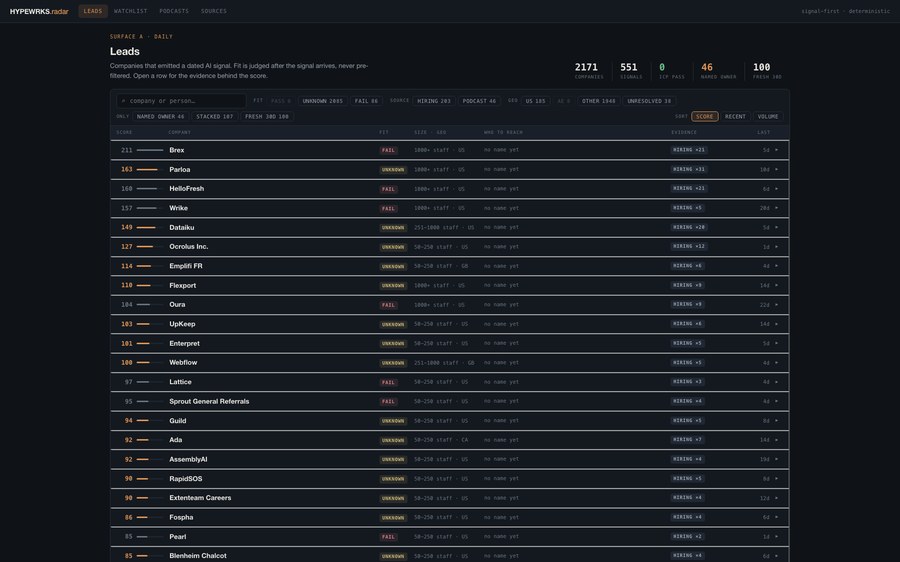
Task: Click HIRING ×21 evidence on Brex row
Action: click(689, 150)
